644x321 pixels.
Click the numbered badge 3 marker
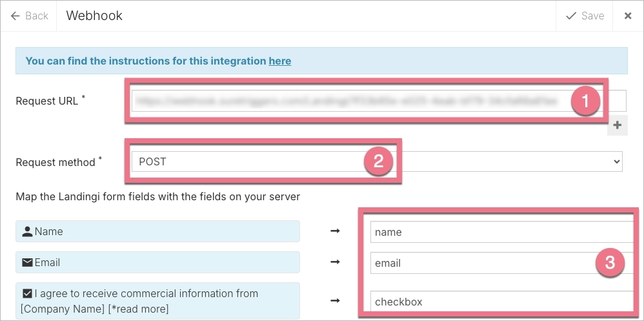click(x=610, y=263)
